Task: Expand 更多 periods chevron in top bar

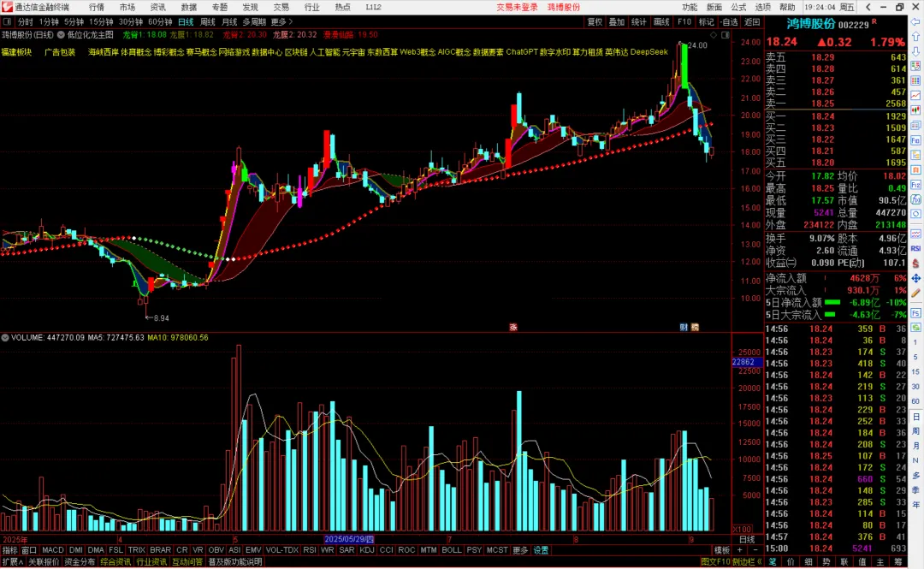Action: click(281, 21)
